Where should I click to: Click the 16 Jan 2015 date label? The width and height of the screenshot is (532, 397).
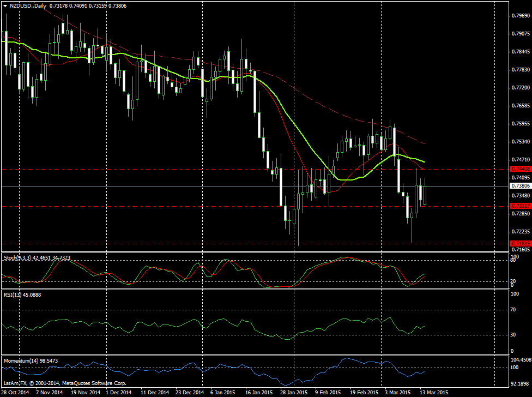tap(259, 392)
